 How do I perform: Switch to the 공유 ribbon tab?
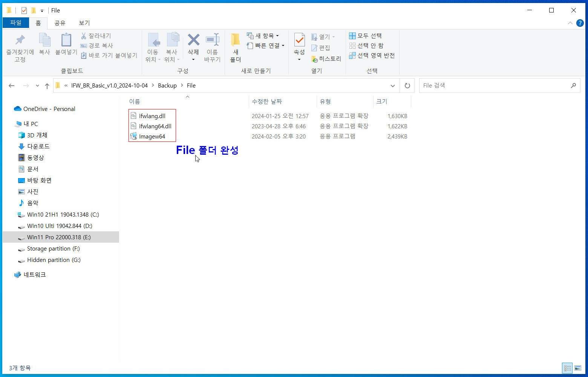coord(60,23)
